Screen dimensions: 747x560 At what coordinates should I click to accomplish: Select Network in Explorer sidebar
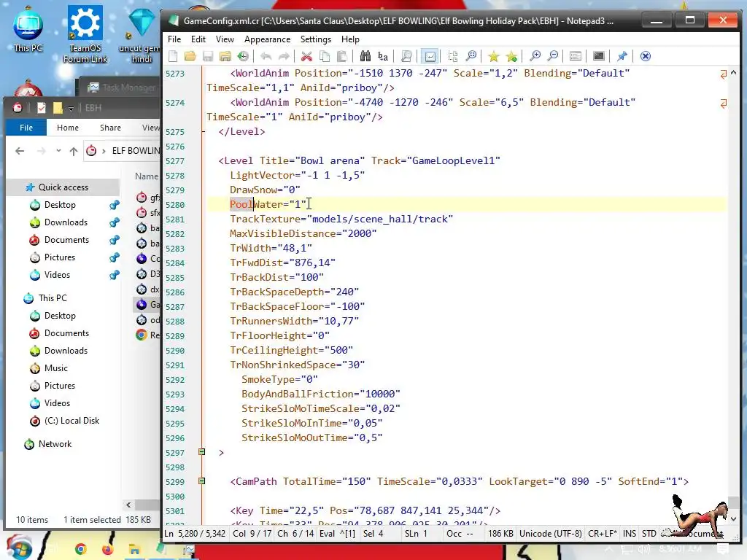(55, 444)
